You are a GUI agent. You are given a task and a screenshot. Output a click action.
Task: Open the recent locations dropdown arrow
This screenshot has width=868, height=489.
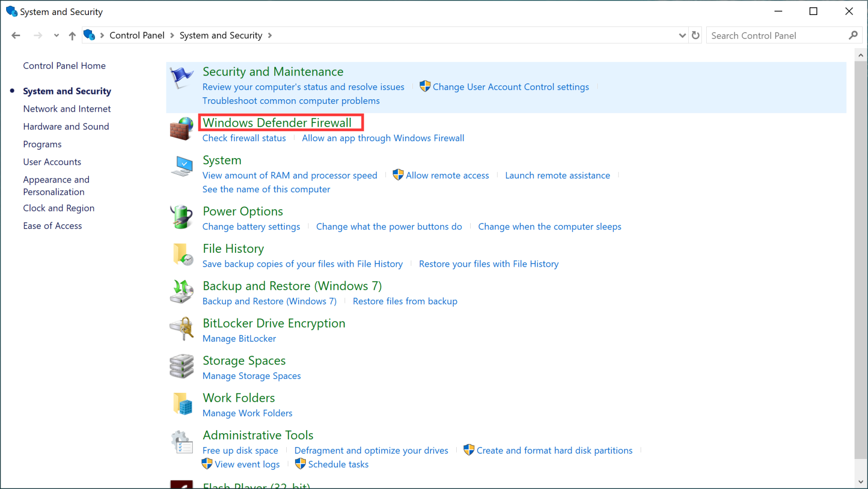tap(56, 35)
